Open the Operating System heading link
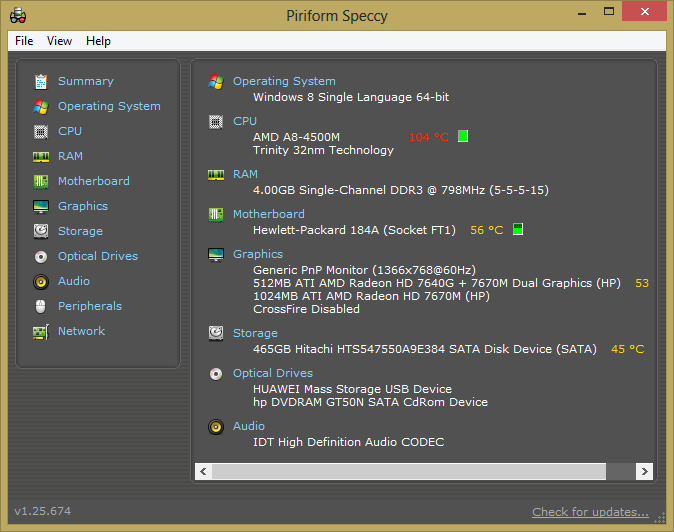The image size is (674, 532). 284,81
